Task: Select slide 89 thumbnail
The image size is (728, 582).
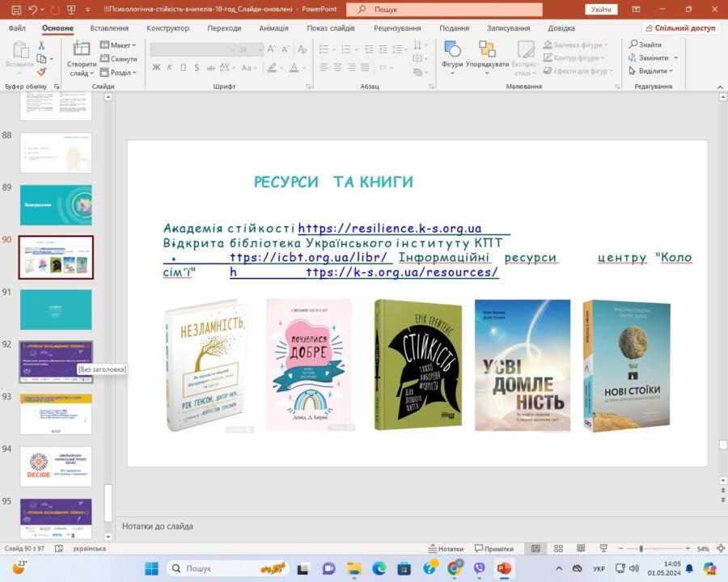Action: [56, 205]
